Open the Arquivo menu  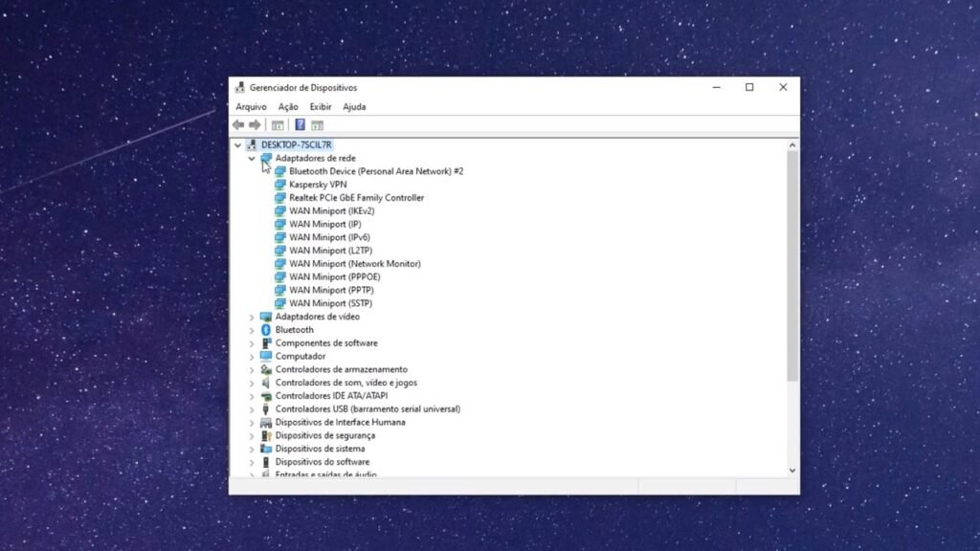tap(252, 107)
